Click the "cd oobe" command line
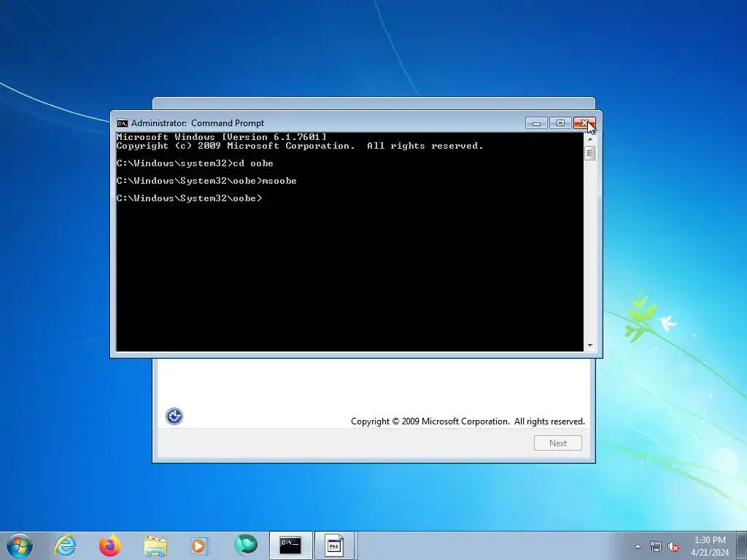The image size is (747, 560). coord(195,163)
